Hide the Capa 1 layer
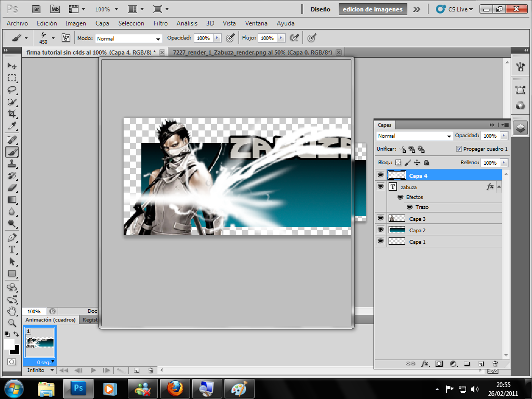Screen dimensions: 532x399 pos(381,241)
